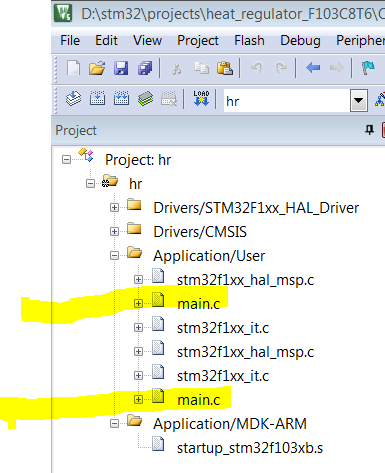Create a new file with the toolbar icon
Screen dimensions: 385x473
[73, 68]
